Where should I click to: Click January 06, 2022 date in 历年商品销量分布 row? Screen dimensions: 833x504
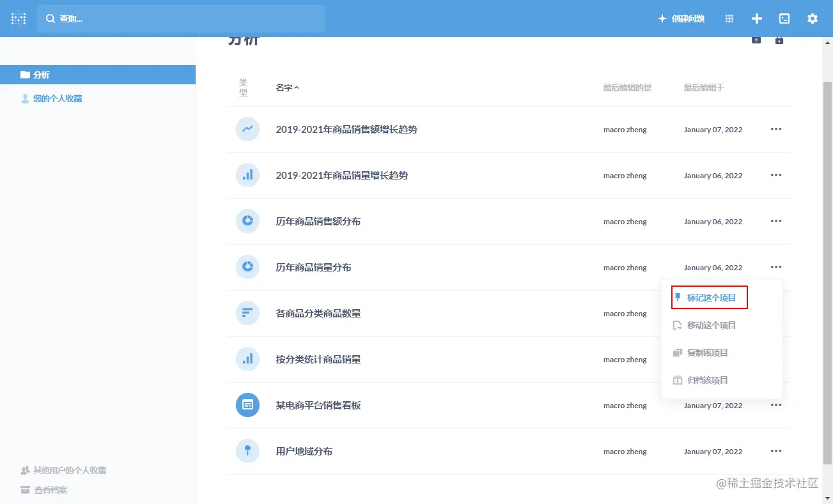(x=713, y=268)
